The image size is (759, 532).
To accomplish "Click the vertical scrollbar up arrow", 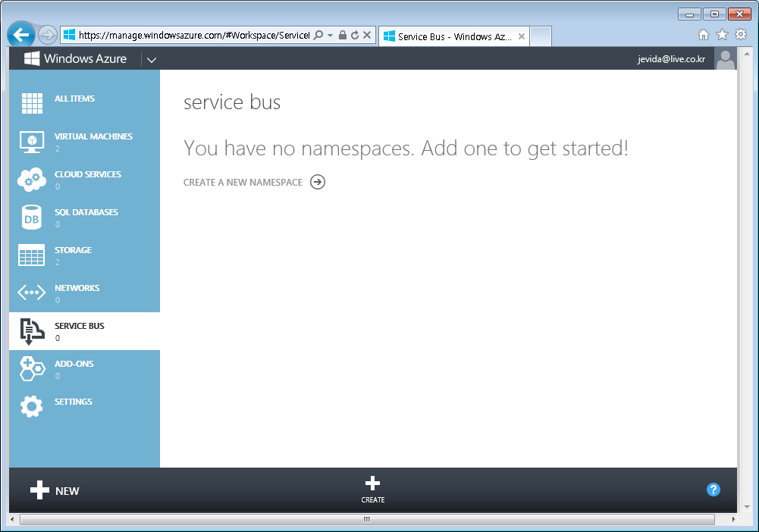I will pyautogui.click(x=746, y=53).
